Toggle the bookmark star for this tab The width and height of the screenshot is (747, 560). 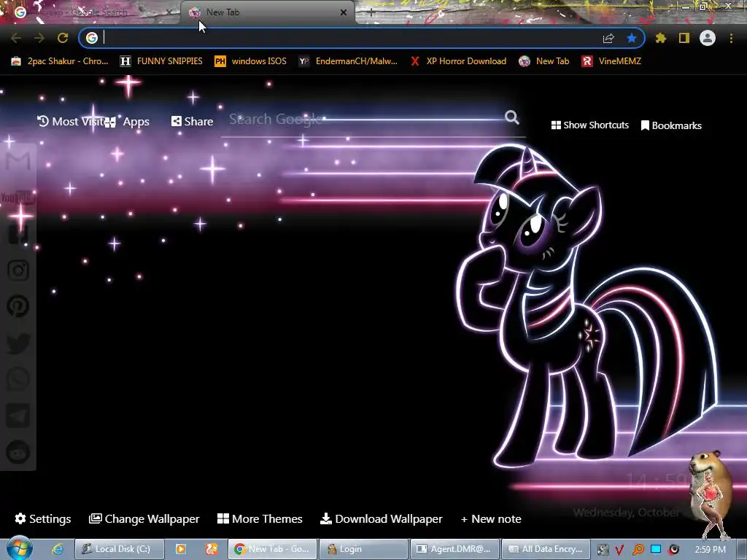[631, 38]
